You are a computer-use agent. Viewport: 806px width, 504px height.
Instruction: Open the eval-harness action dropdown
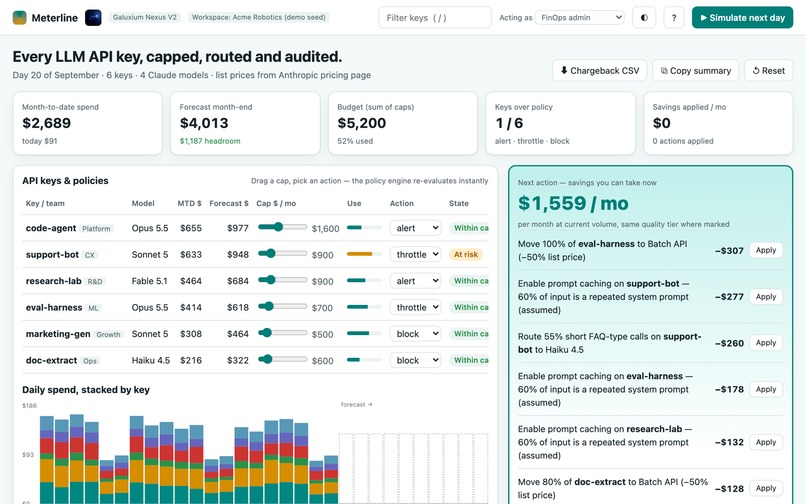coord(415,308)
